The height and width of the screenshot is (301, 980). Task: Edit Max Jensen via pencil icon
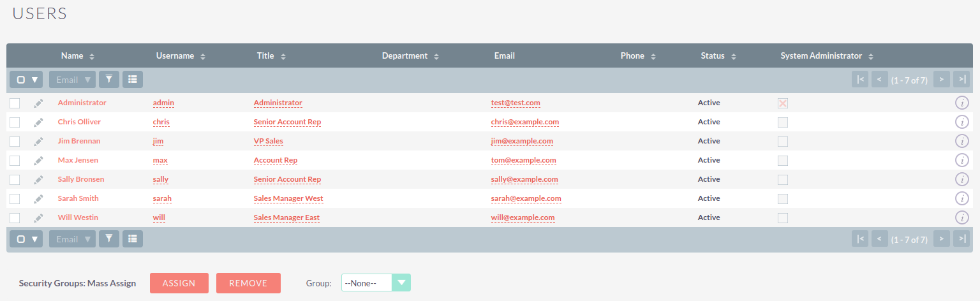click(x=39, y=161)
